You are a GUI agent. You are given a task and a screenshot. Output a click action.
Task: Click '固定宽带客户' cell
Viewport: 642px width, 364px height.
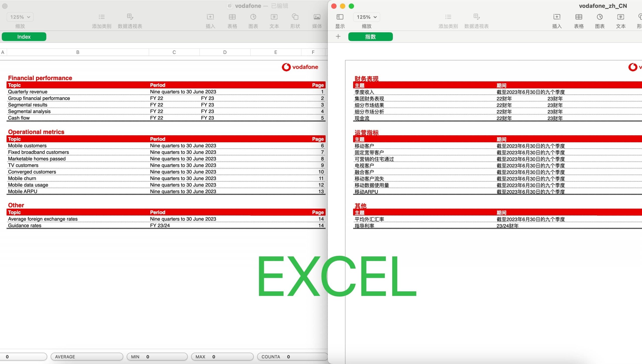[369, 153]
